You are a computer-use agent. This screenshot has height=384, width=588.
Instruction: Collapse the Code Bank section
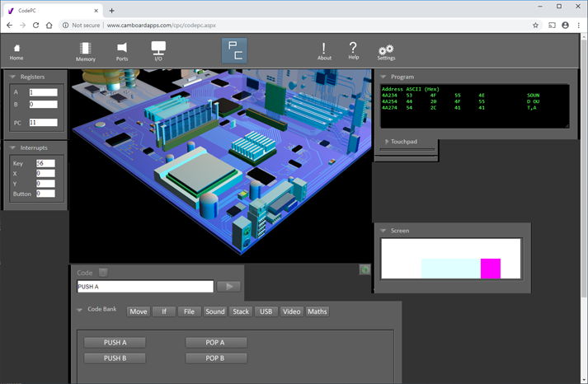tap(80, 310)
